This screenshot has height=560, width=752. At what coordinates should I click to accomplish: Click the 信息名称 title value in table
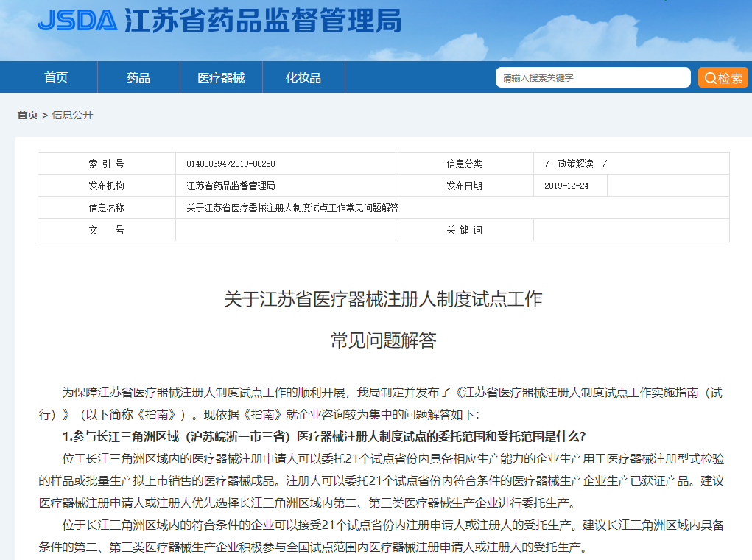pyautogui.click(x=292, y=208)
